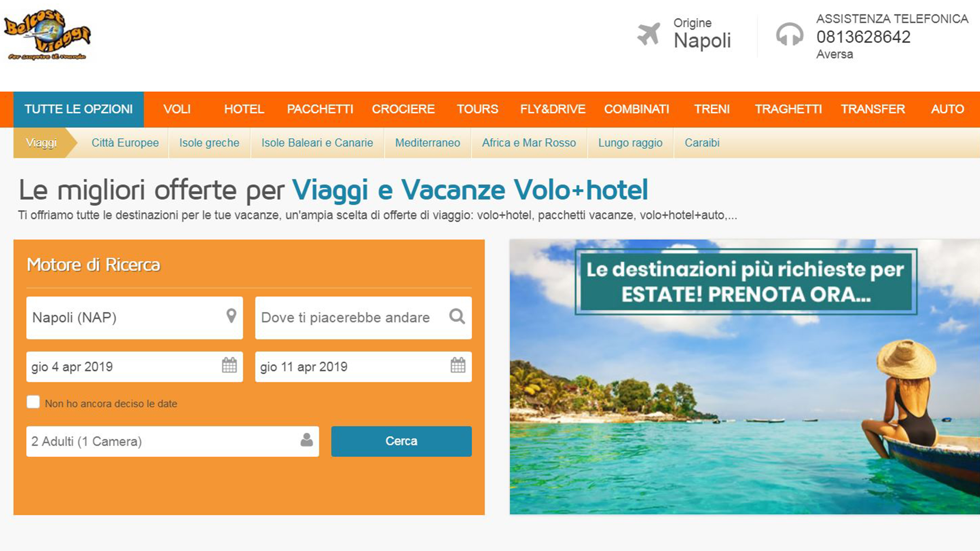Click the airplane origin icon

click(649, 34)
